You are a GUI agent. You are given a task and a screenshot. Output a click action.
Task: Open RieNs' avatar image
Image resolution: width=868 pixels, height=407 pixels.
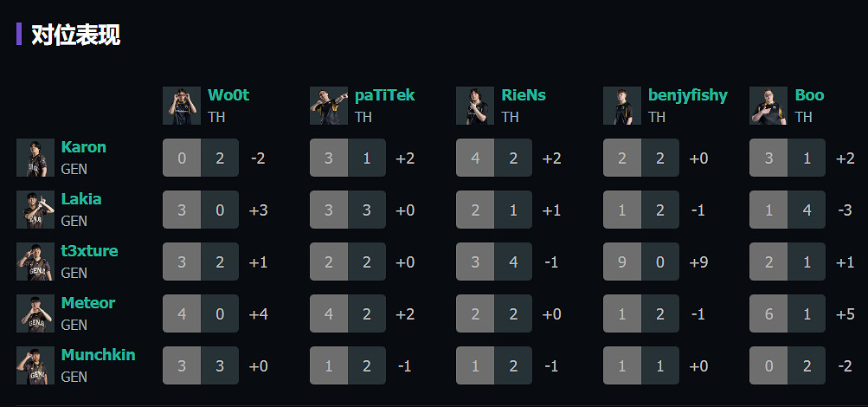click(x=475, y=106)
